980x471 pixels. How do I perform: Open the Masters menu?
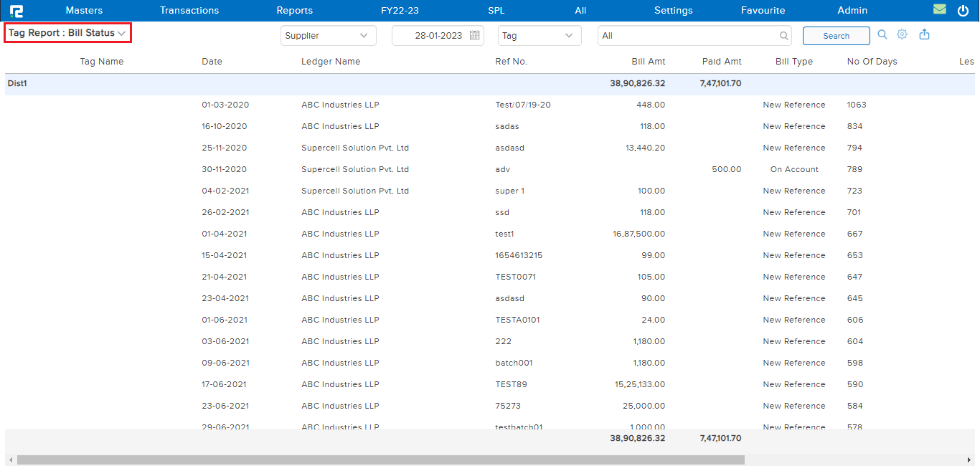coord(84,11)
